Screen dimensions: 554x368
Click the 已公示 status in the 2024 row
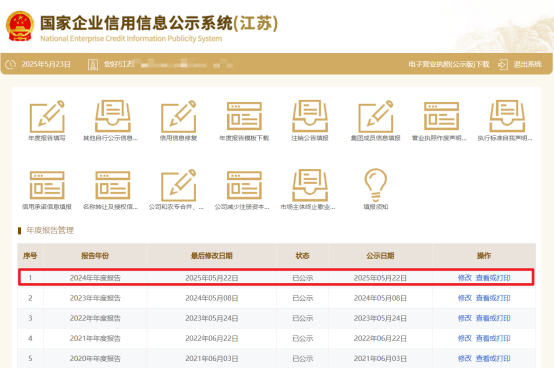coord(302,278)
